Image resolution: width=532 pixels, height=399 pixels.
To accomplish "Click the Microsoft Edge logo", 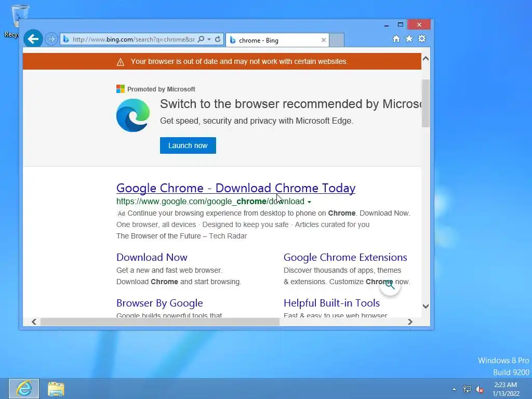I will coord(133,115).
